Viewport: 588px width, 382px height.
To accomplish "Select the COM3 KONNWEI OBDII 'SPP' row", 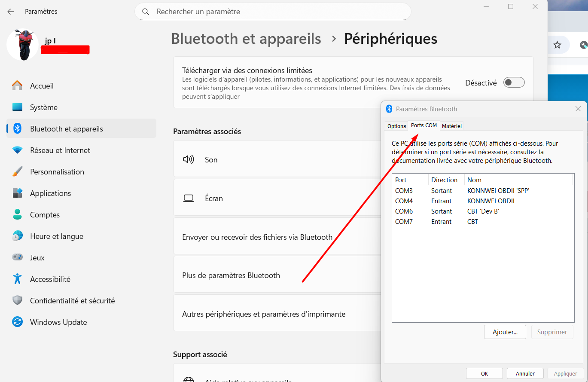I will tap(462, 190).
